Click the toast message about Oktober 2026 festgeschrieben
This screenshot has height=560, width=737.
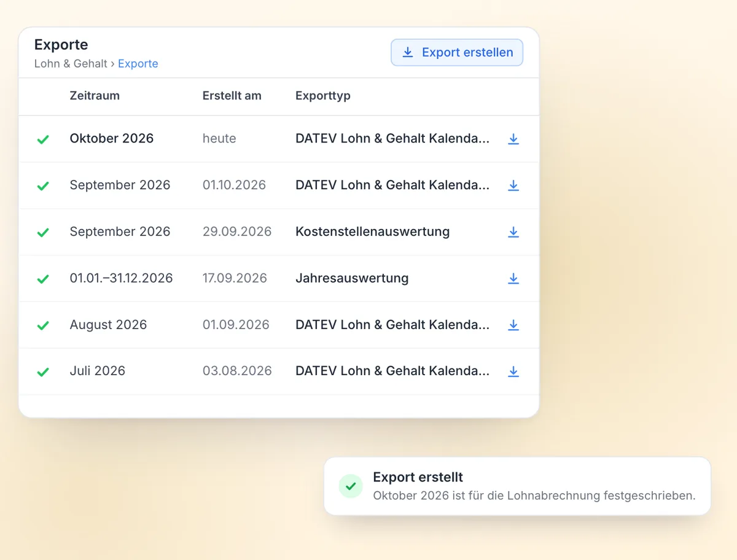tap(534, 496)
